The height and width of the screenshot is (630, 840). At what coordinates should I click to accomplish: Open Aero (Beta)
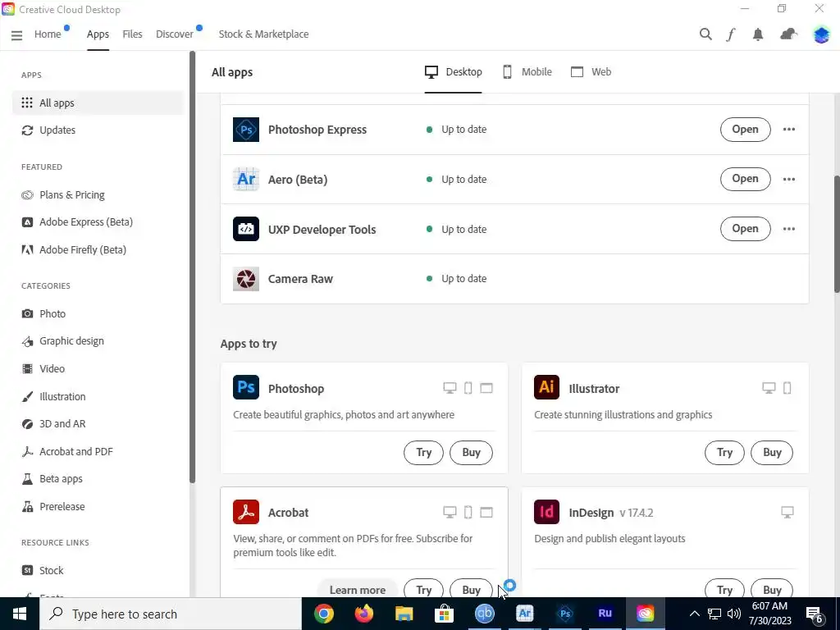tap(745, 179)
